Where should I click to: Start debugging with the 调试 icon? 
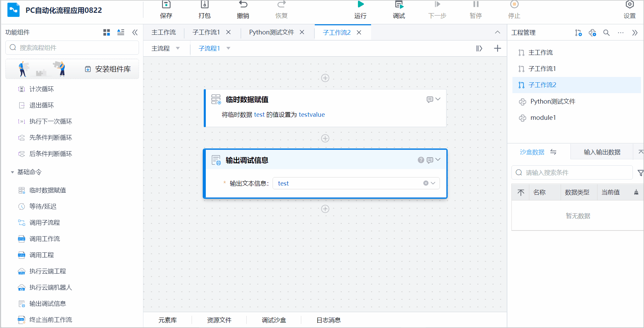399,5
